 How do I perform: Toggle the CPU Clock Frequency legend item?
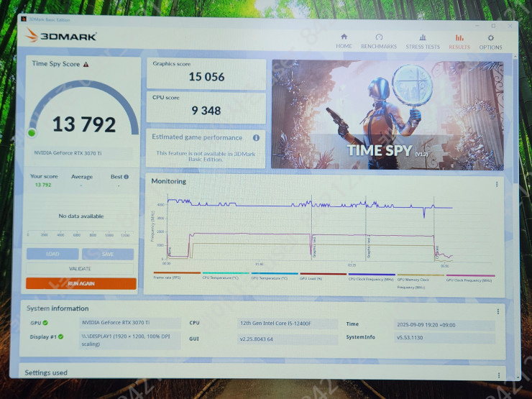tap(372, 277)
